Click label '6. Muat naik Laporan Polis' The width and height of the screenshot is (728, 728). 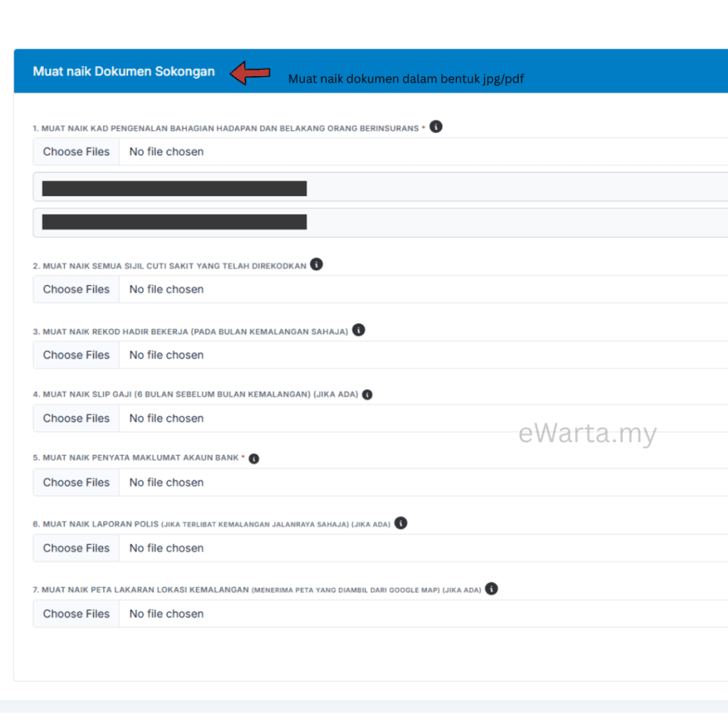coord(212,524)
